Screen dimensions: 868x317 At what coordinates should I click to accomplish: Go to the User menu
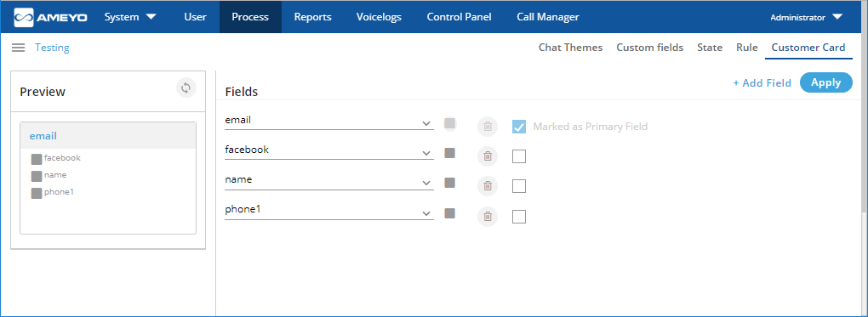click(x=196, y=17)
